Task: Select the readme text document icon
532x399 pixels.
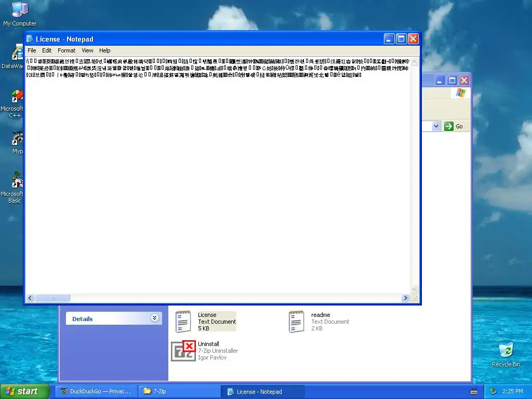Action: (x=297, y=321)
